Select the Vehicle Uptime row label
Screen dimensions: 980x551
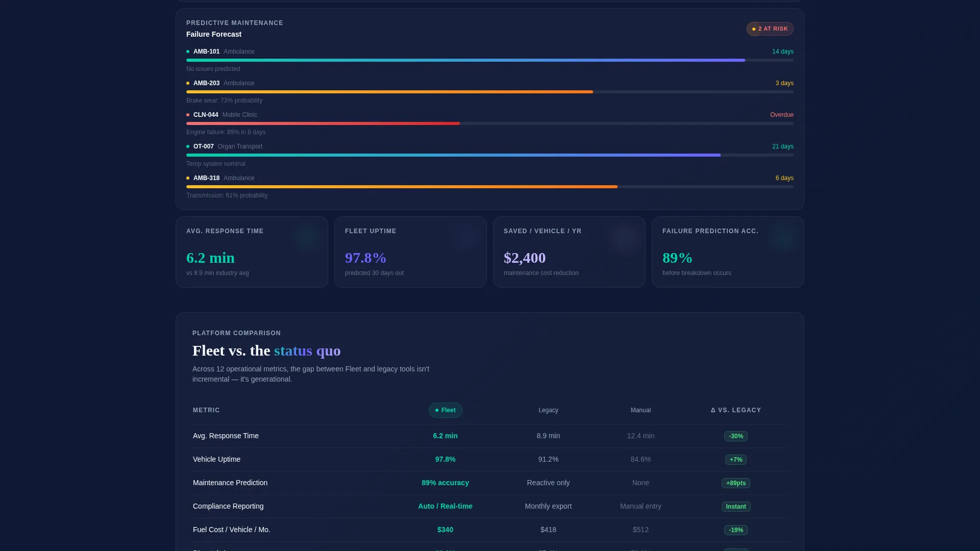[x=216, y=459]
